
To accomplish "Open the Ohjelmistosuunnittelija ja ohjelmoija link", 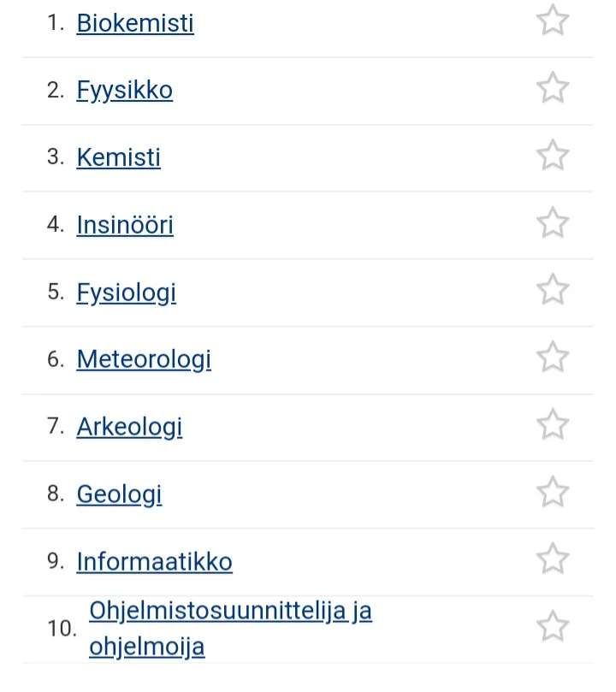I will (230, 611).
